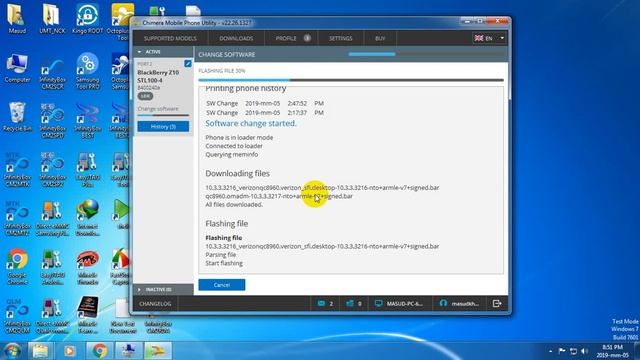The width and height of the screenshot is (640, 360).
Task: Open the DOWNLOADS tab
Action: click(x=236, y=38)
